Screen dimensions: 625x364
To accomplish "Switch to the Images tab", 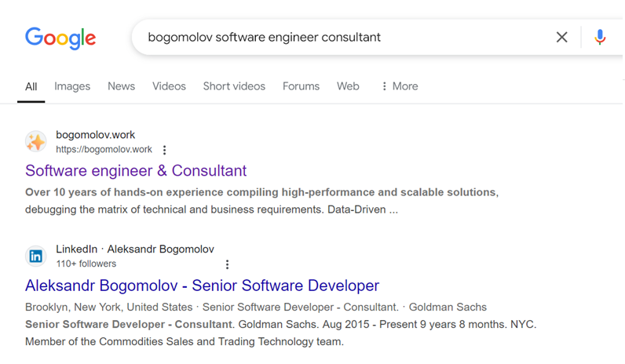I will point(72,86).
